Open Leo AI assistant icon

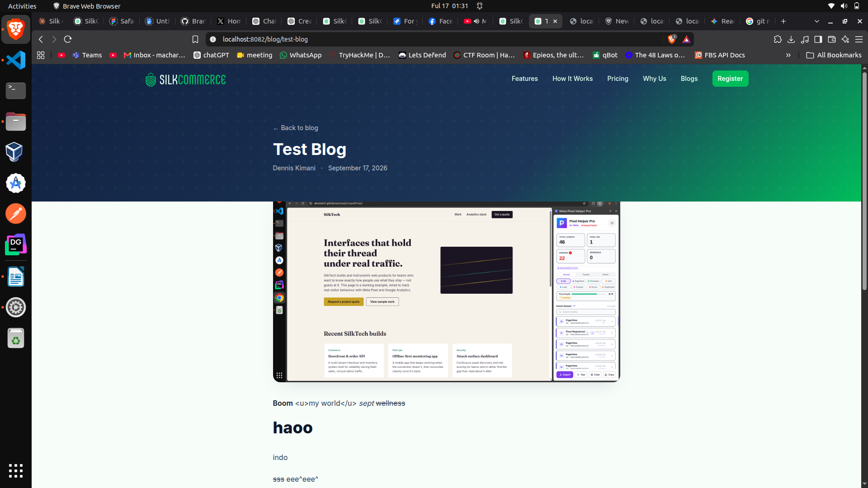[845, 39]
